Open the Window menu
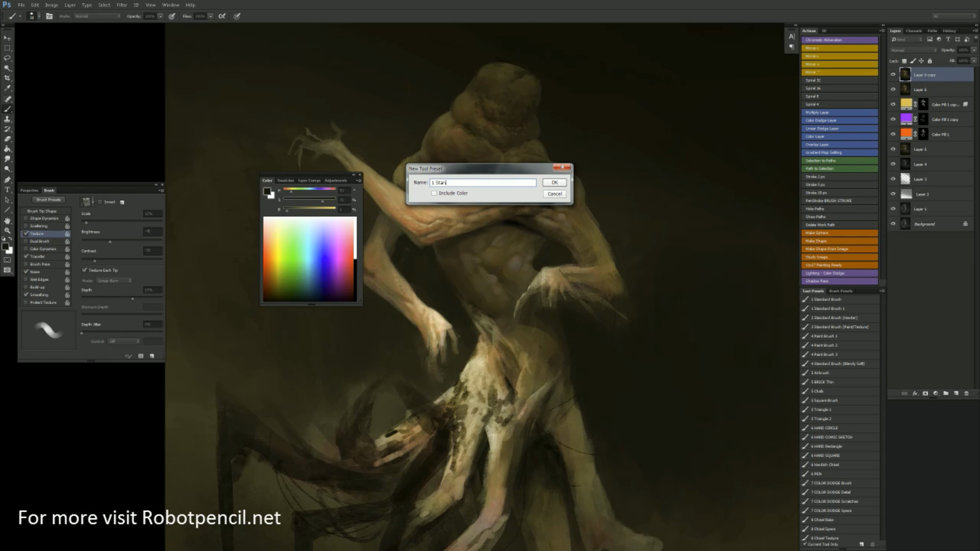This screenshot has height=551, width=980. click(x=170, y=5)
